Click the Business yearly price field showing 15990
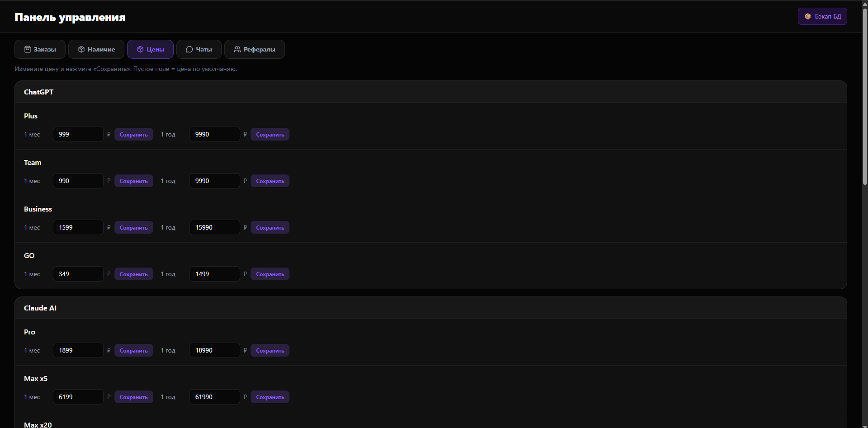The width and height of the screenshot is (868, 428). [214, 228]
